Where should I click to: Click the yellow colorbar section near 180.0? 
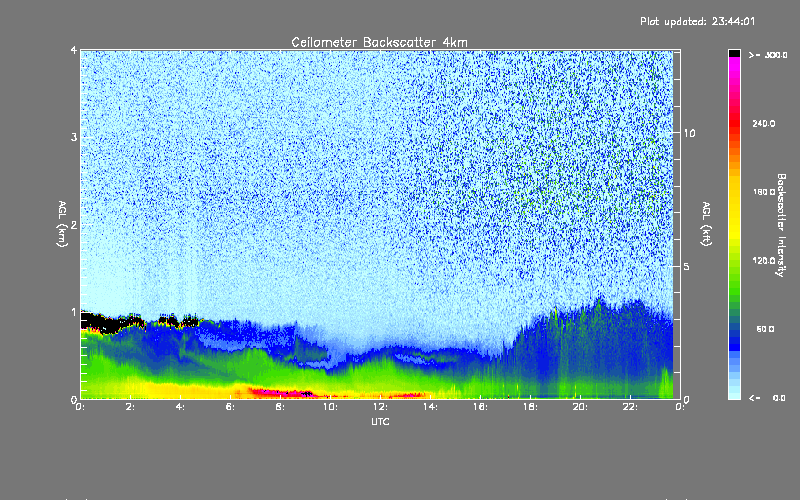tap(734, 199)
